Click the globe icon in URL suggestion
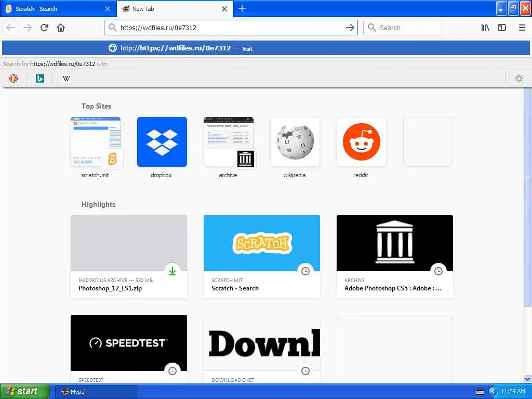Screen dimensions: 532x399 pyautogui.click(x=113, y=48)
